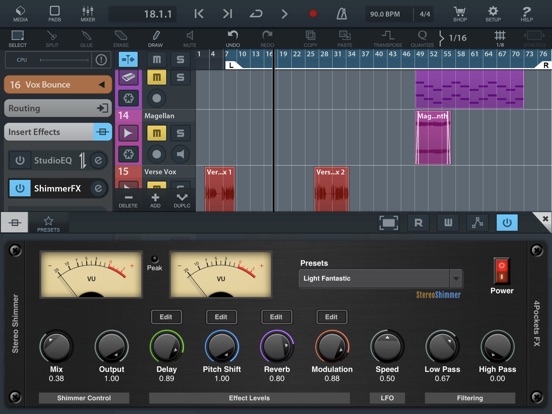Choose the Split tool
552x414 pixels.
[x=52, y=39]
